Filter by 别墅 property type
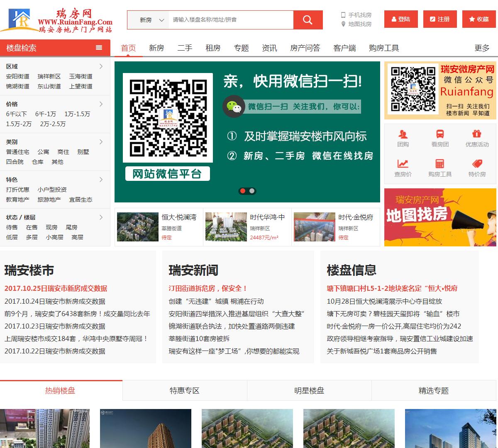The image size is (498, 448). pos(83,152)
